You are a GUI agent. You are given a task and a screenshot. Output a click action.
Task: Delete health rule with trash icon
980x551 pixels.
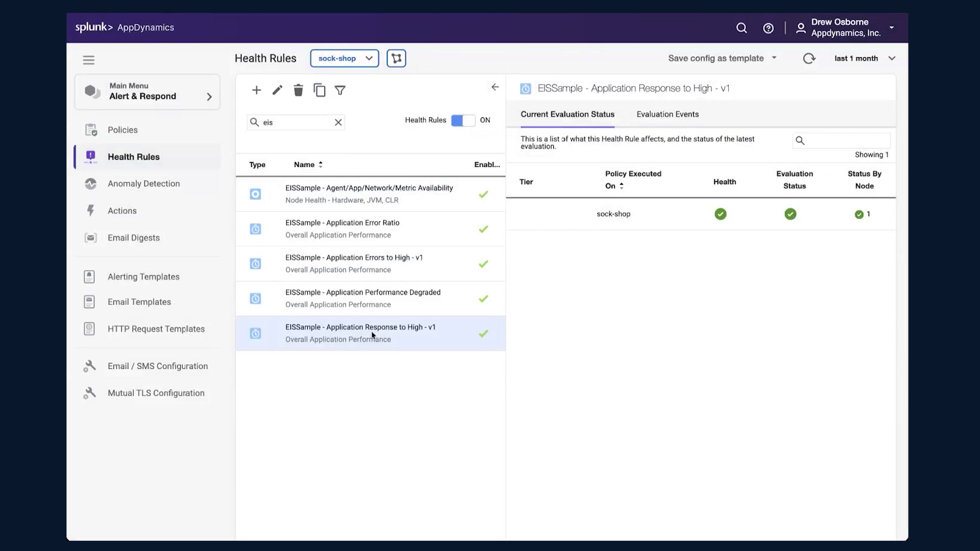[x=299, y=90]
